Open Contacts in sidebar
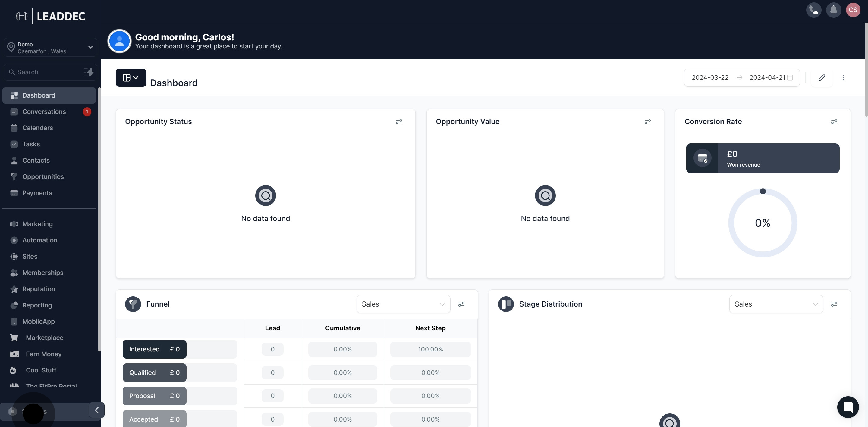The image size is (868, 427). tap(49, 160)
